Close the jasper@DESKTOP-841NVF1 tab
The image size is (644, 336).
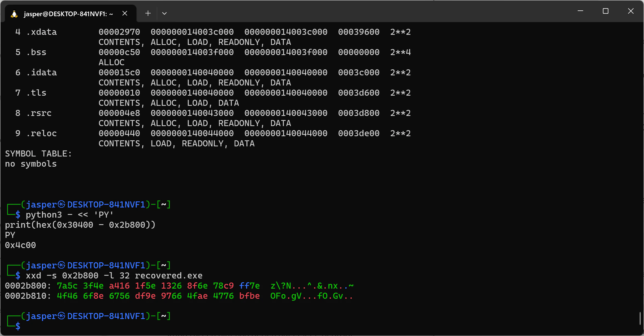(x=125, y=13)
